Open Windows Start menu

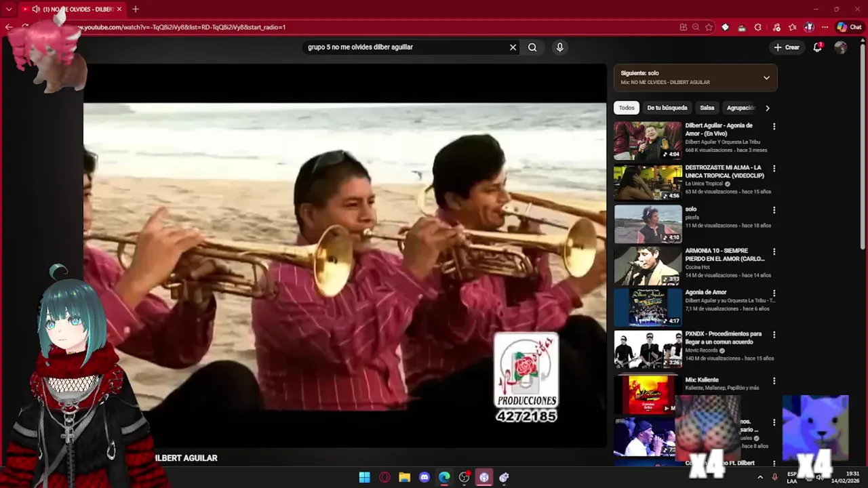coord(364,477)
